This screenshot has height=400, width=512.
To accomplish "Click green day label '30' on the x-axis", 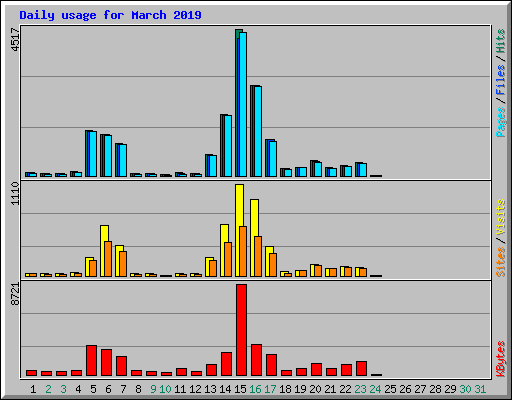I will click(x=465, y=389).
